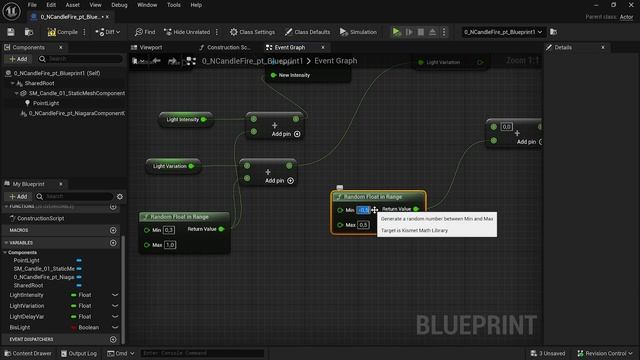Add a new macro with plus icon

click(x=113, y=230)
